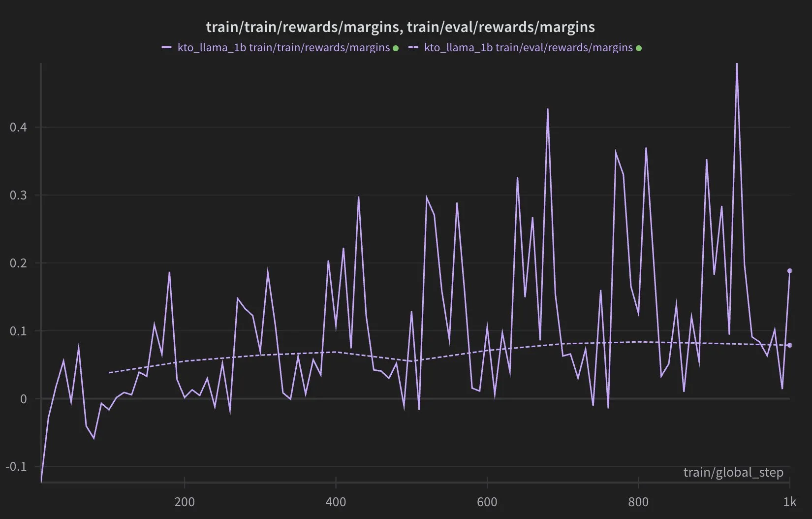The height and width of the screenshot is (519, 812).
Task: Click the 0 label on the y-axis
Action: tap(24, 399)
